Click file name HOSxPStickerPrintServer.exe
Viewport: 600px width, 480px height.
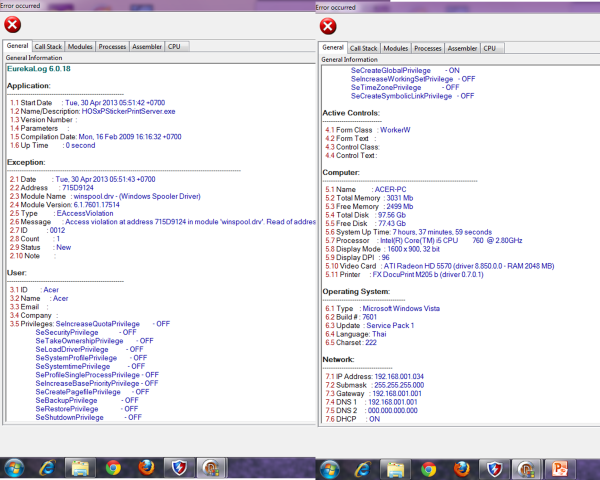129,111
